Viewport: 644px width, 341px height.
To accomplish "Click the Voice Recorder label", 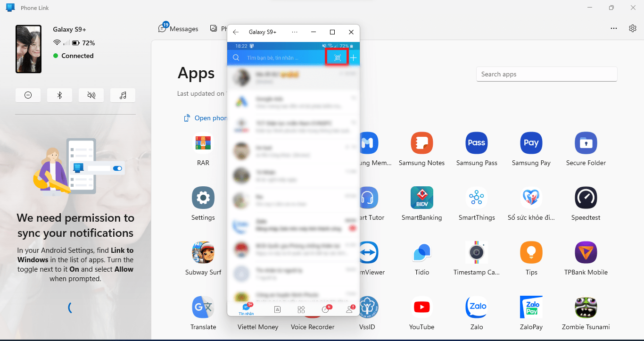I will pos(313,327).
